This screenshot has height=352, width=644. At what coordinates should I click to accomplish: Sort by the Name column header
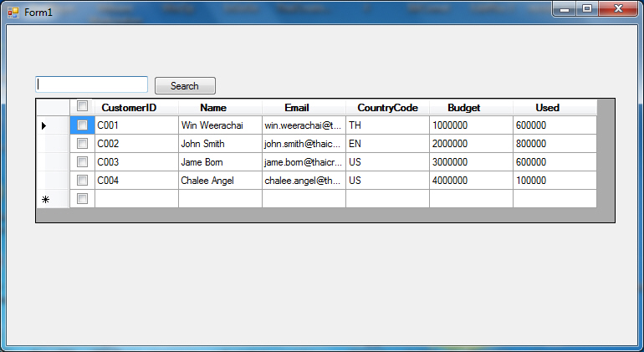pos(220,107)
